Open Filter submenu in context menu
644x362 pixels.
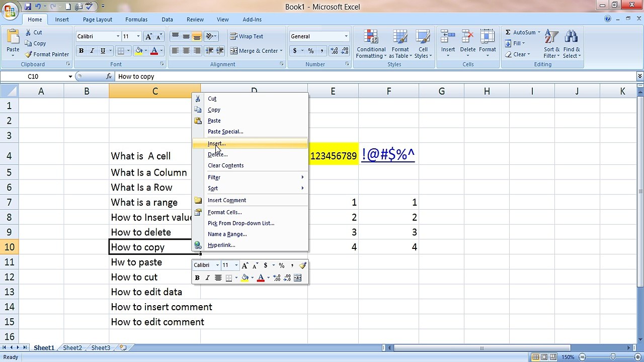250,177
